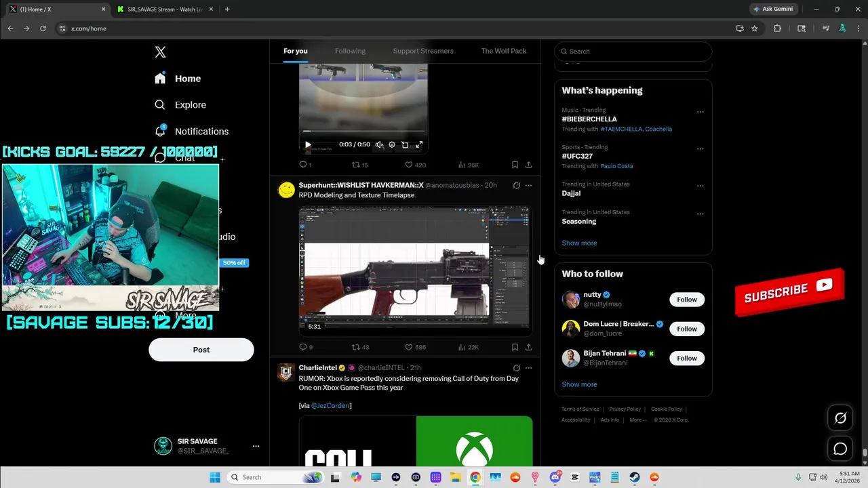Bookmark the RPD Modeling post
Viewport: 868px width, 488px height.
pyautogui.click(x=515, y=347)
